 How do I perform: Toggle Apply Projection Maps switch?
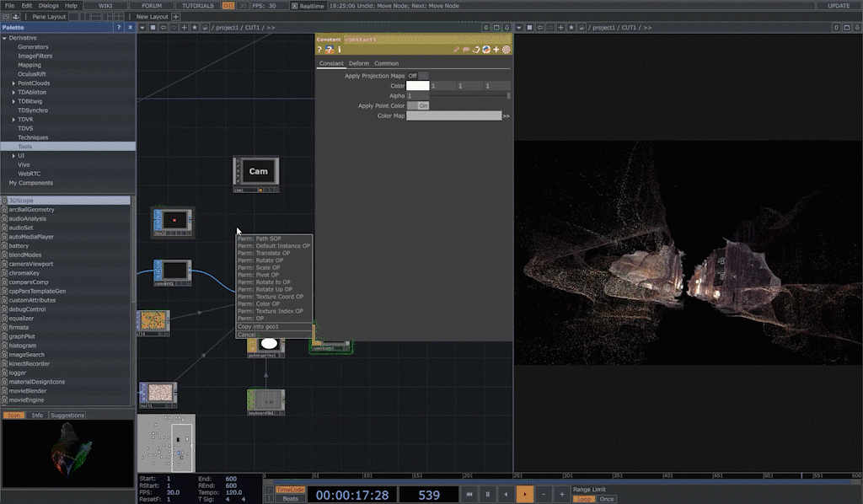418,76
